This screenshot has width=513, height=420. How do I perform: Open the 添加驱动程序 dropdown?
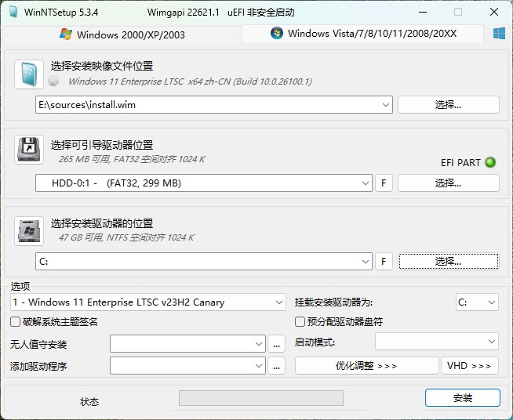[259, 366]
